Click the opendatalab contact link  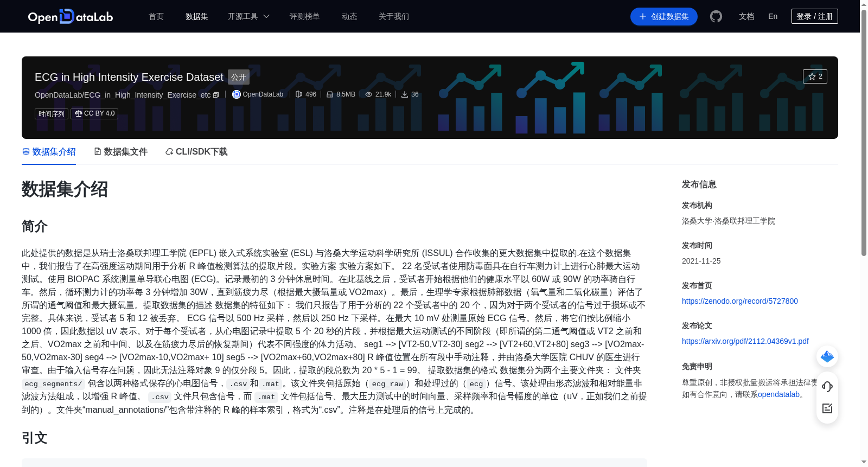(x=778, y=394)
